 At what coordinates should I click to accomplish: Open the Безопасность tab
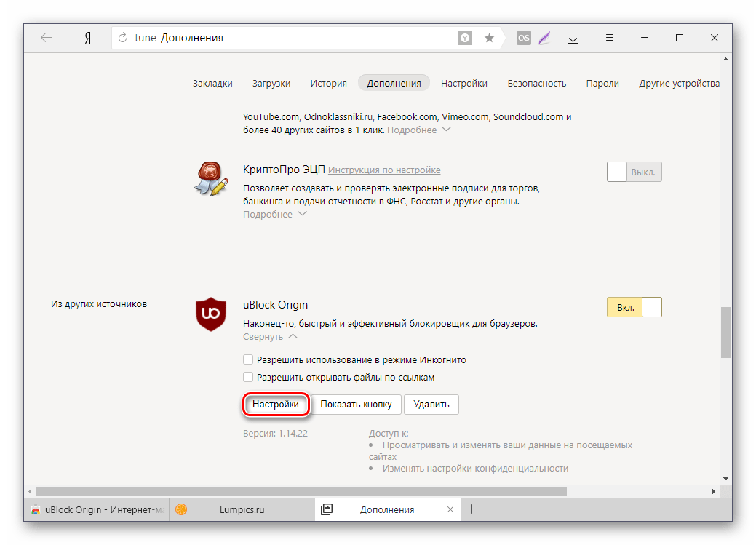[536, 83]
